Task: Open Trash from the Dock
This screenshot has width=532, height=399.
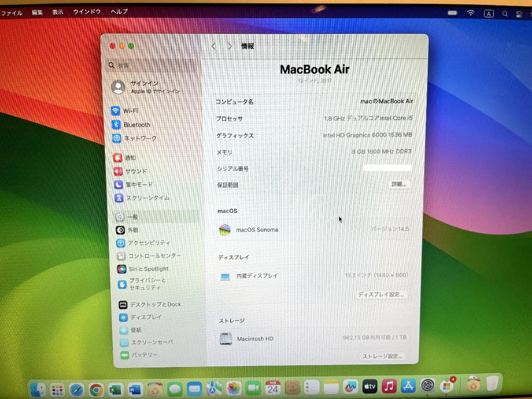Action: [493, 384]
